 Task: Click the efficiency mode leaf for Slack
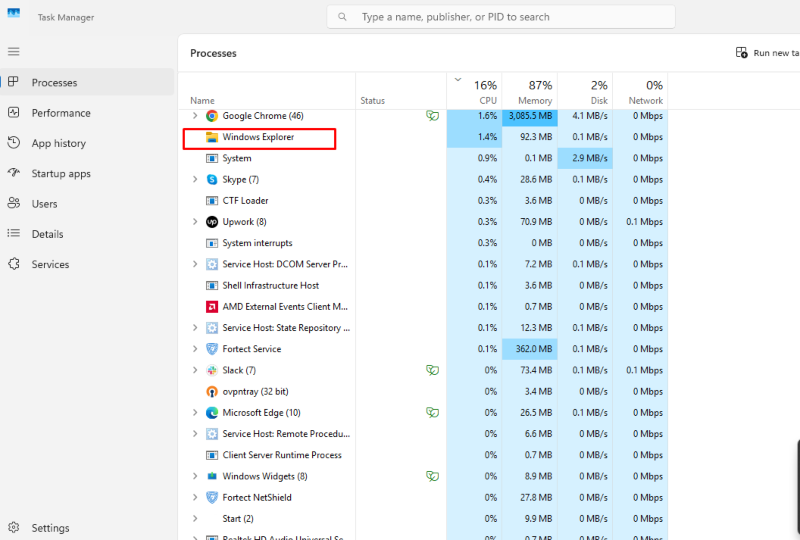click(x=432, y=370)
